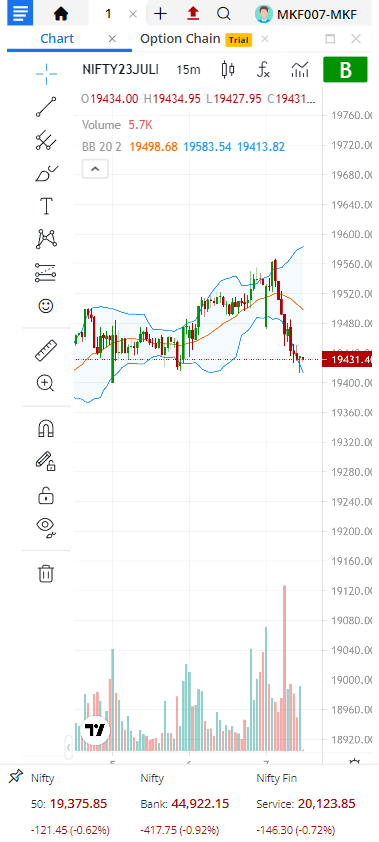Remove drawings with the trash icon
Screen dimensions: 379x842
[x=46, y=574]
